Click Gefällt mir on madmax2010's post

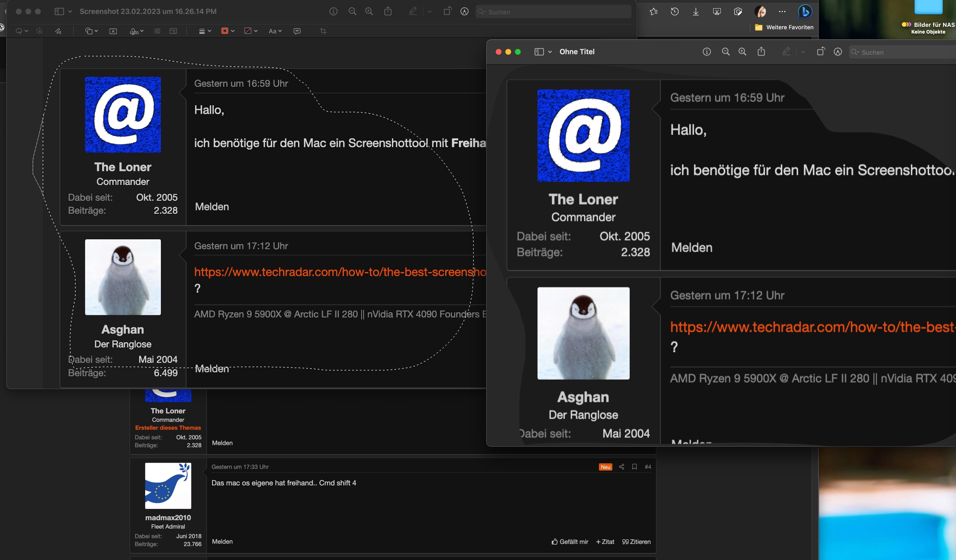click(570, 542)
